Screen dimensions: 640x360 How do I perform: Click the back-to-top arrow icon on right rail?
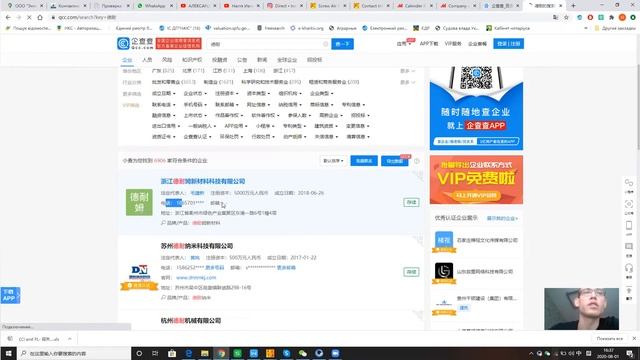[x=629, y=291]
